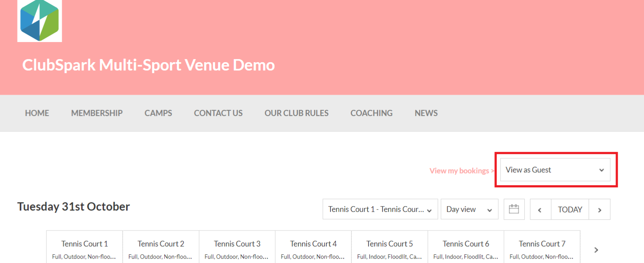Go to previous day with left arrow
This screenshot has height=263, width=644.
540,209
